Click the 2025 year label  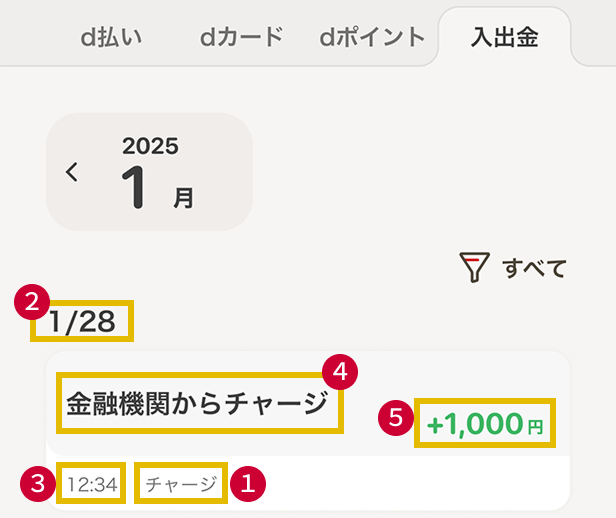[x=150, y=146]
